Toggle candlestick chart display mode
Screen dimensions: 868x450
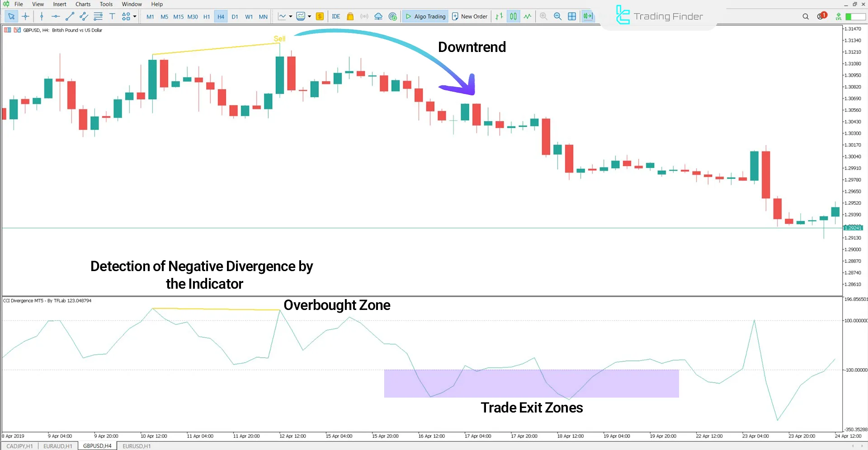point(513,16)
